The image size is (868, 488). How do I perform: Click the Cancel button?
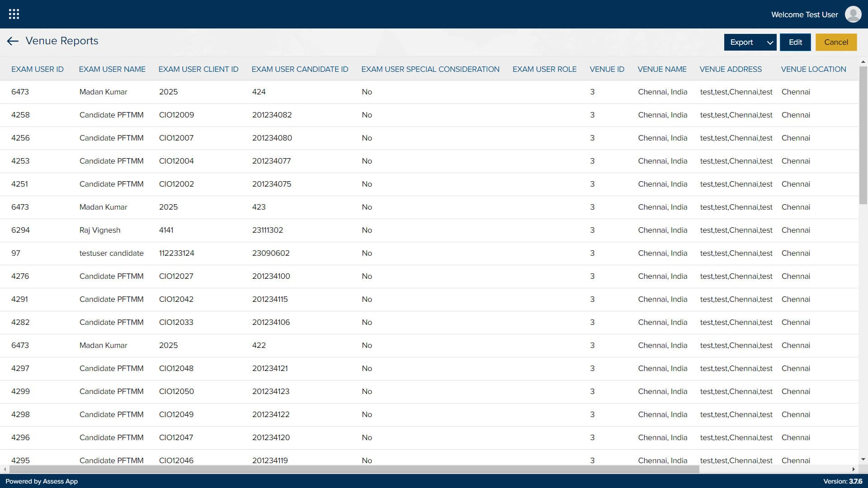[x=836, y=42]
